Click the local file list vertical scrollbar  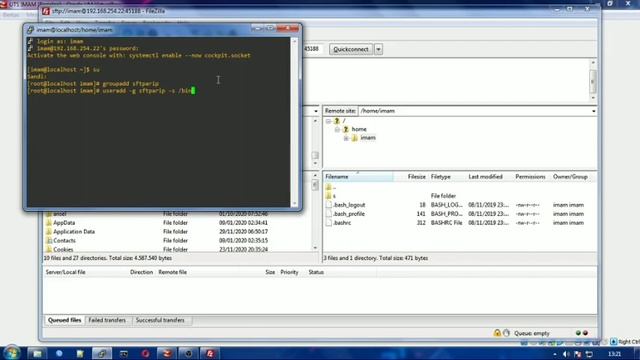[315, 211]
